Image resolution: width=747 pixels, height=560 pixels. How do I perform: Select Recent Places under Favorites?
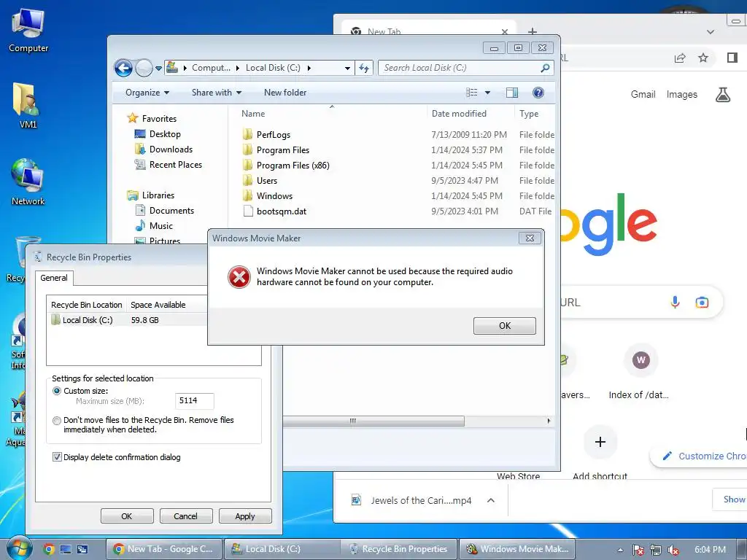coord(175,164)
